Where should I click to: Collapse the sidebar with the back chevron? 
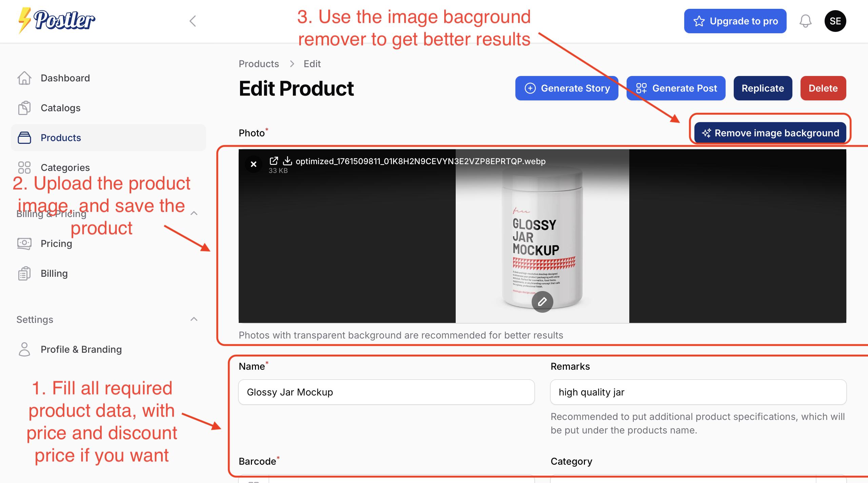pos(192,21)
